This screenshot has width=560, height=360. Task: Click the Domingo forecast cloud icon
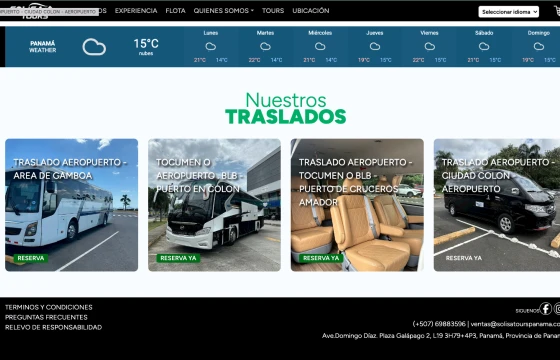point(539,46)
